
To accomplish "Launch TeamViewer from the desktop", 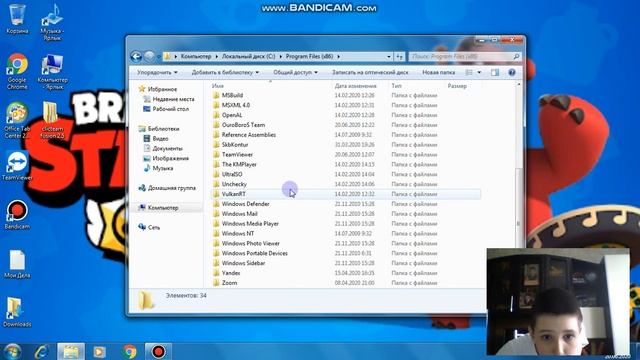I will coord(17,165).
